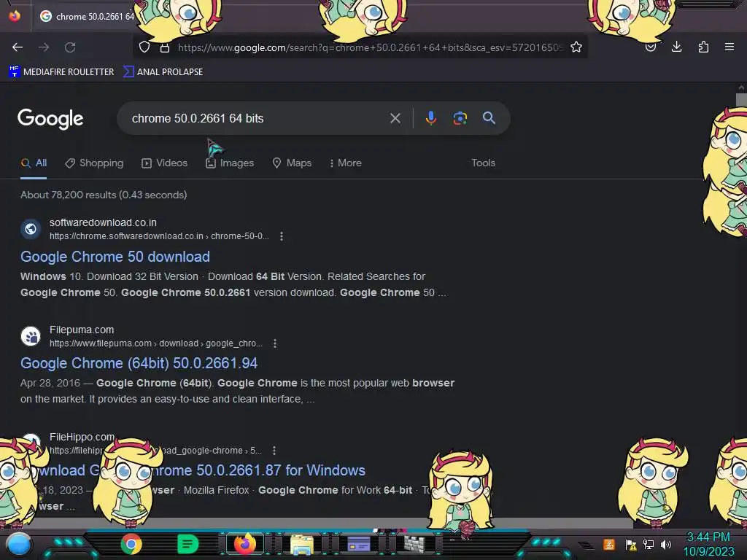
Task: Save to Pocket icon in toolbar
Action: 650,47
